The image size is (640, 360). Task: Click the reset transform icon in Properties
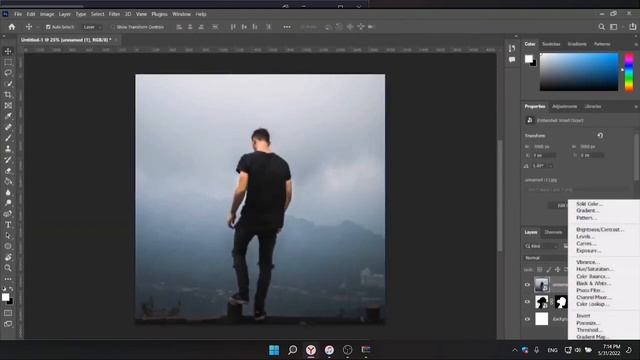pyautogui.click(x=600, y=136)
